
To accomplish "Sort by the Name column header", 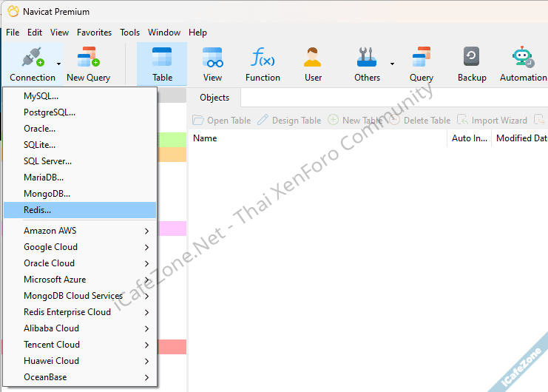I will click(205, 138).
